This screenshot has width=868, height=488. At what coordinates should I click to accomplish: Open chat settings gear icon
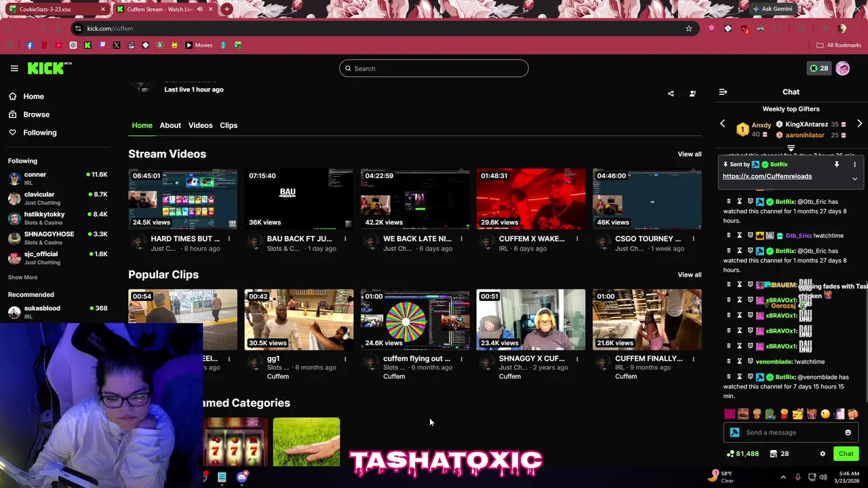pyautogui.click(x=823, y=454)
